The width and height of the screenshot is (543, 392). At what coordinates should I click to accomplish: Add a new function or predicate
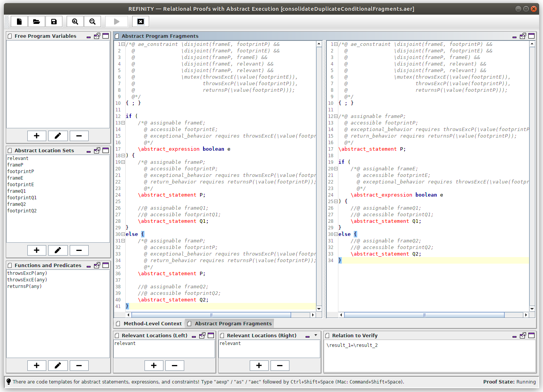click(37, 365)
